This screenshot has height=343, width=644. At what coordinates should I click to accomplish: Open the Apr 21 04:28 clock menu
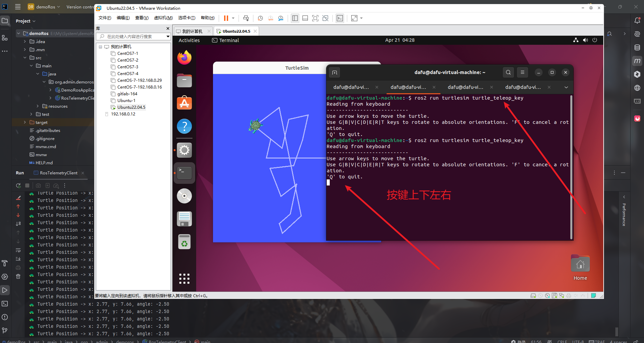tap(400, 40)
